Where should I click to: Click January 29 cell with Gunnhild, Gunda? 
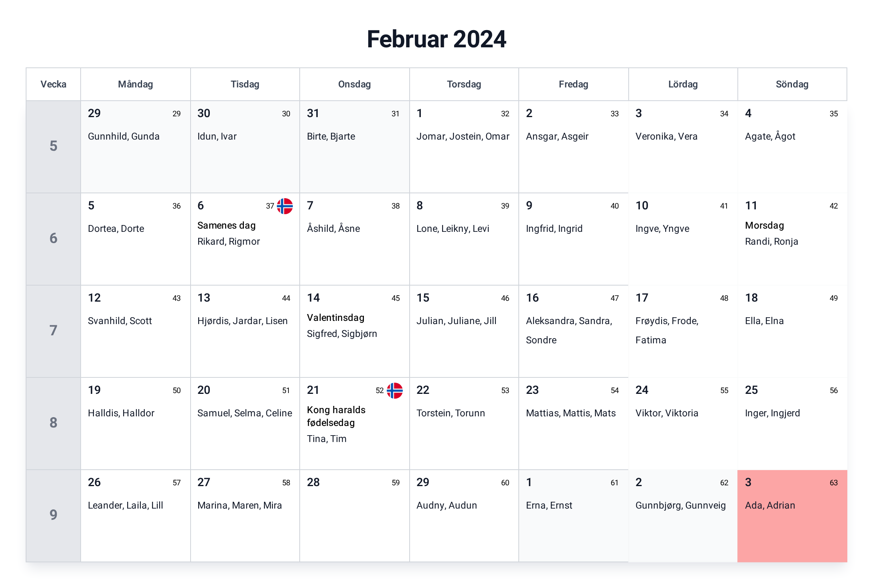(x=136, y=147)
